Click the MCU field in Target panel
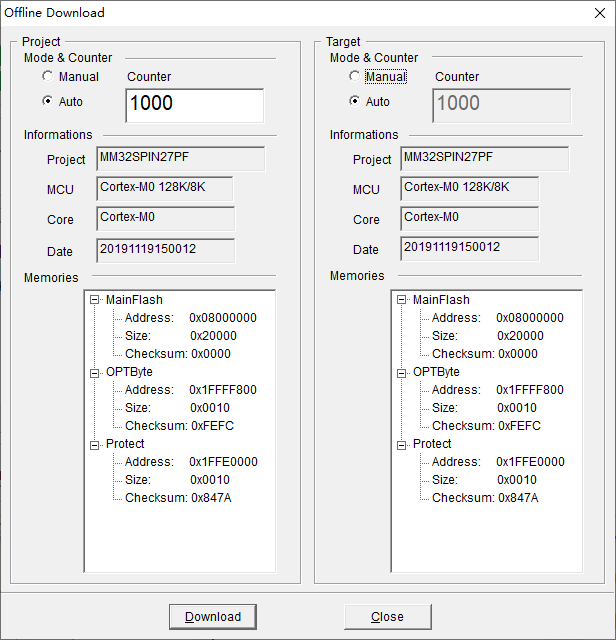 469,188
